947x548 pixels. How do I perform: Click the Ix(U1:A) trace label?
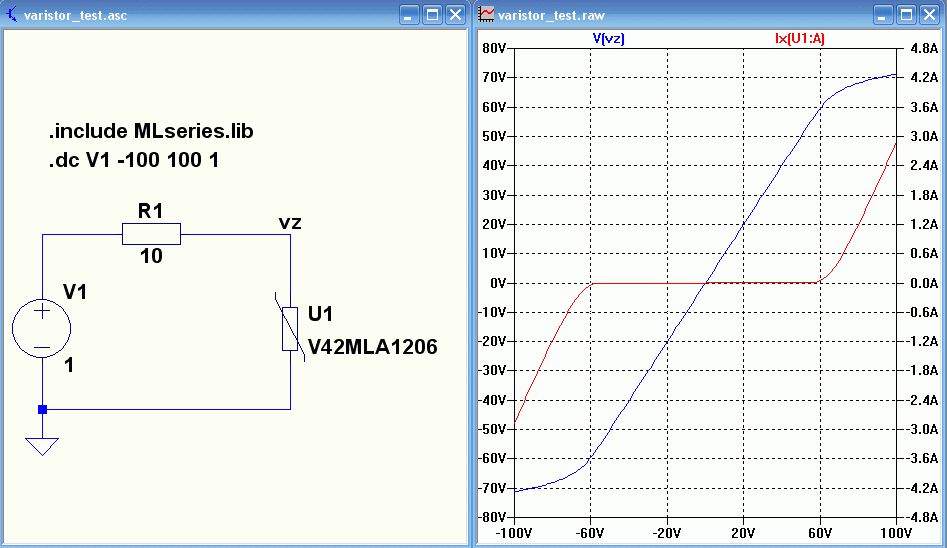[x=800, y=39]
